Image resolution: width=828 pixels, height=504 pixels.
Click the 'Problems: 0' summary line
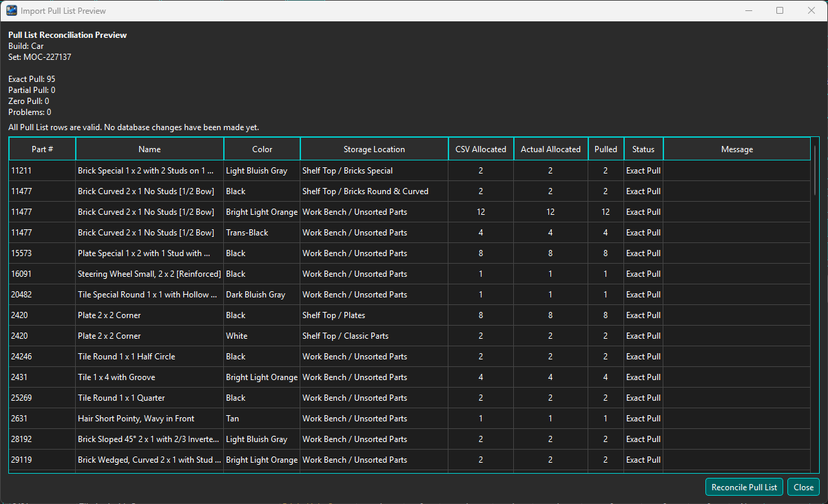(x=30, y=112)
